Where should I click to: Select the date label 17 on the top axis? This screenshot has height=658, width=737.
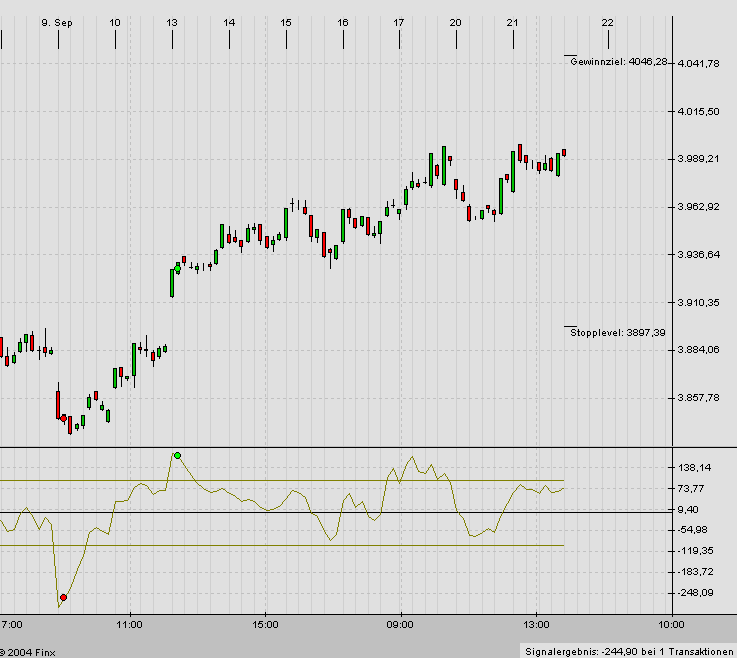click(x=399, y=22)
